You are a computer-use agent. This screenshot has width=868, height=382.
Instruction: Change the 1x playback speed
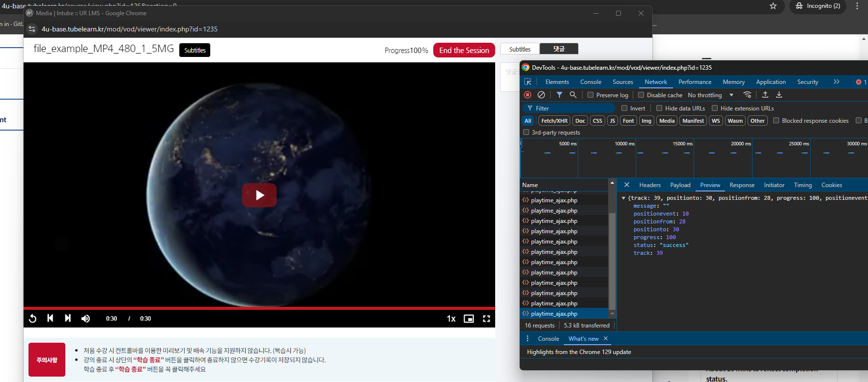(x=451, y=319)
